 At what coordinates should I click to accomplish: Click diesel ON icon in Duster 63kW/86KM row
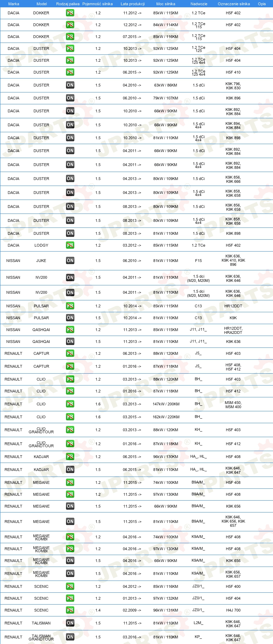point(70,85)
